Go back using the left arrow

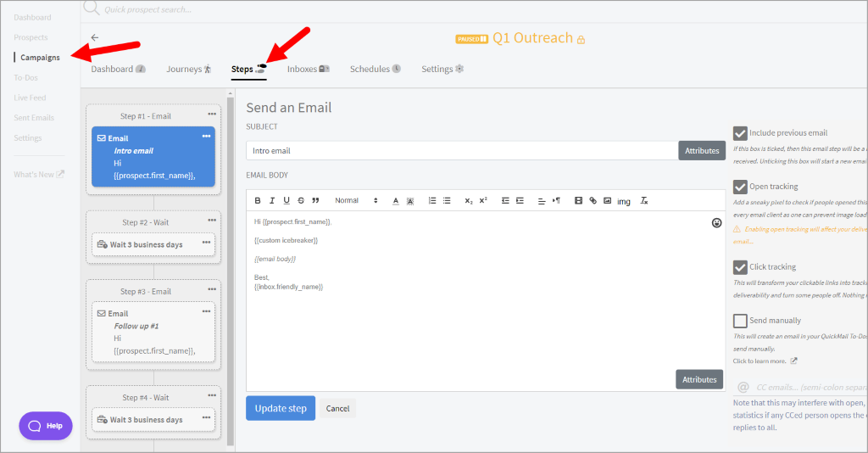coord(95,37)
